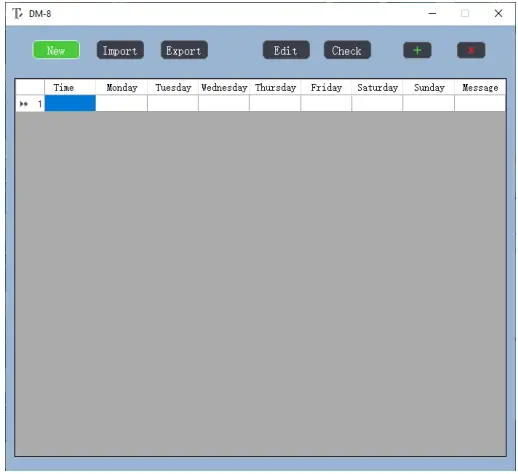This screenshot has height=474, width=518.
Task: Click the Edit button
Action: point(286,50)
